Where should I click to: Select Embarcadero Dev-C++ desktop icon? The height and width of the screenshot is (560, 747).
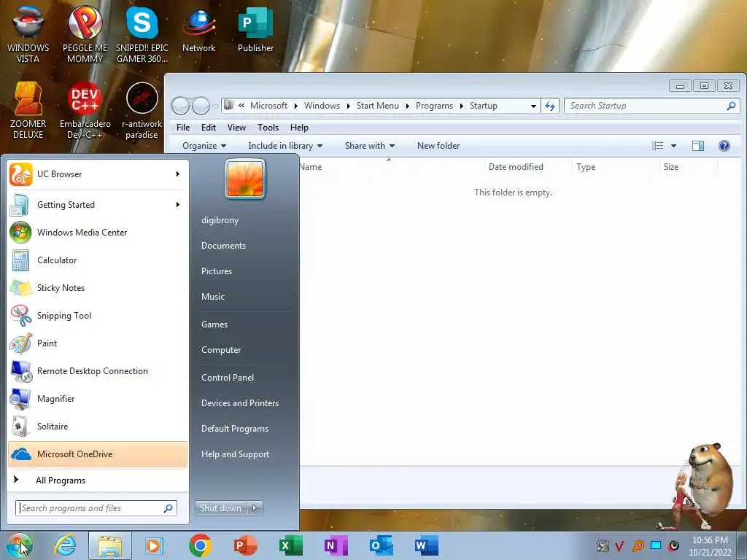(85, 110)
